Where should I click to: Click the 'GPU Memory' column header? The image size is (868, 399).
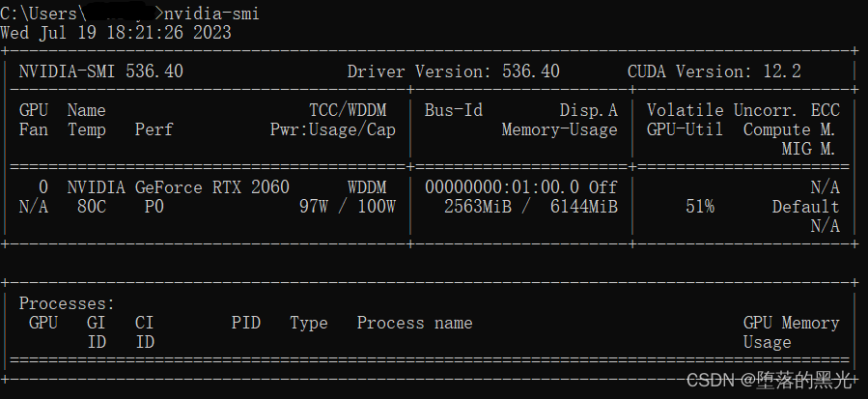pos(792,323)
